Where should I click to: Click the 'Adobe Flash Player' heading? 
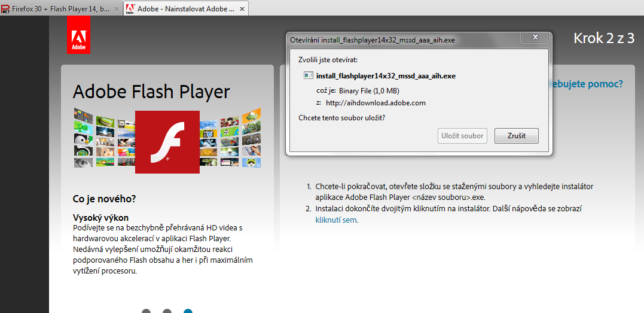[x=151, y=92]
